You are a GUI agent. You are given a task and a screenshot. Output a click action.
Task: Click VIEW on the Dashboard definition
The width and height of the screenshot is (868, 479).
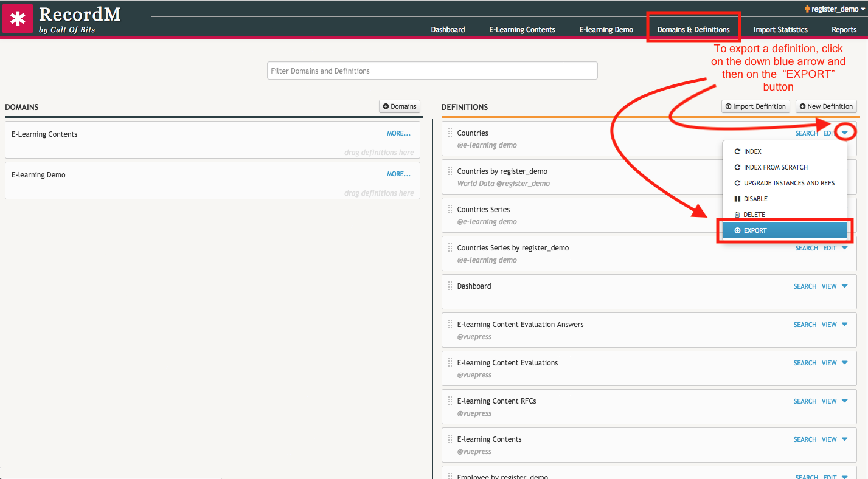coord(829,286)
